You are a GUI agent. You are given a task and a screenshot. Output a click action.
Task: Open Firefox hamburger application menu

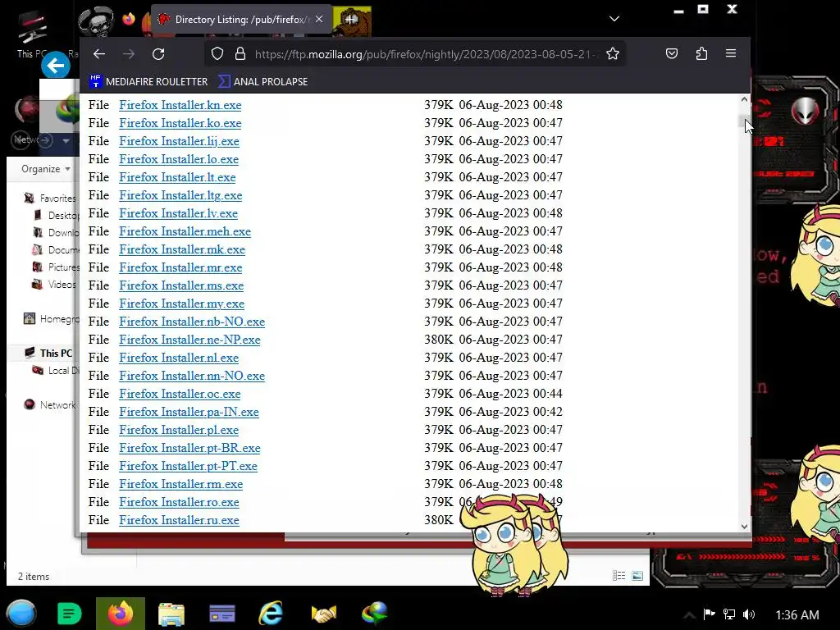point(731,53)
